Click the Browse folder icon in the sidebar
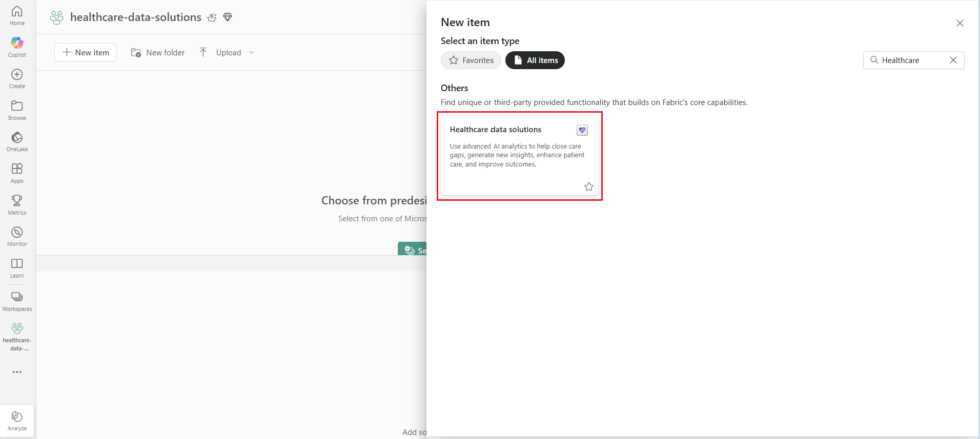This screenshot has height=439, width=980. pyautogui.click(x=17, y=110)
